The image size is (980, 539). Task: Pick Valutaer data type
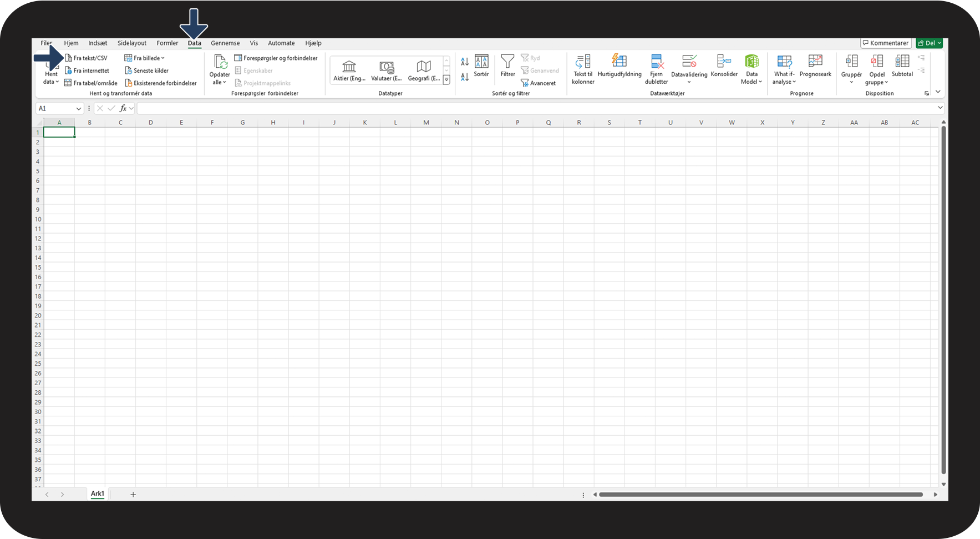point(387,70)
